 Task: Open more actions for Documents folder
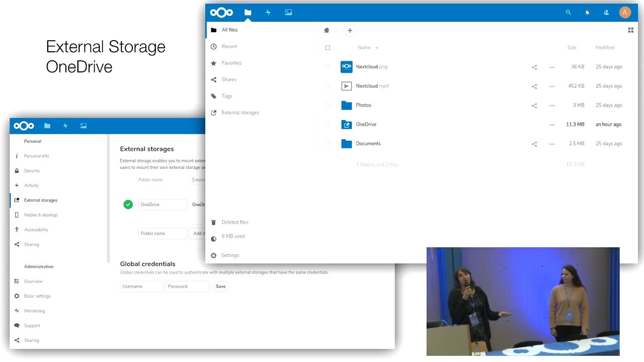click(x=552, y=144)
